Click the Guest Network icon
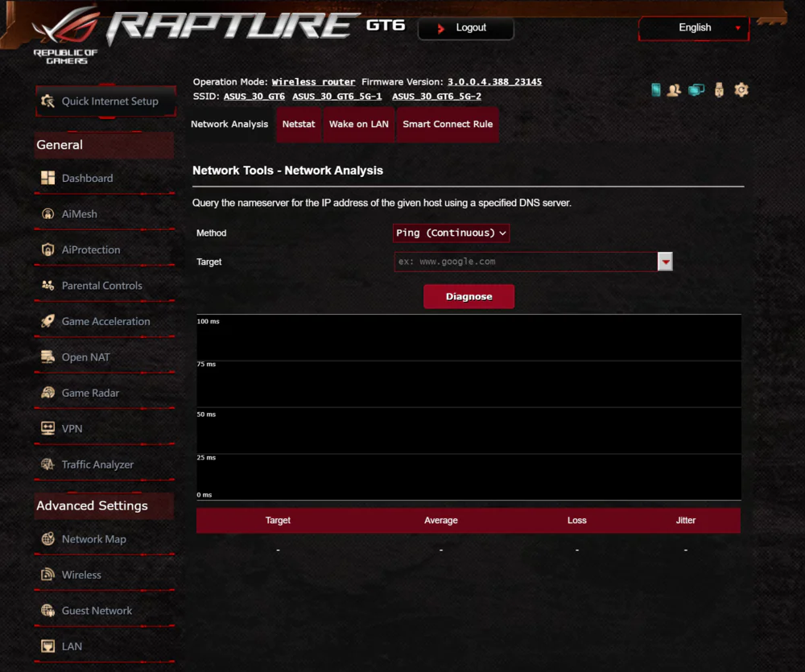The image size is (805, 672). (x=47, y=610)
